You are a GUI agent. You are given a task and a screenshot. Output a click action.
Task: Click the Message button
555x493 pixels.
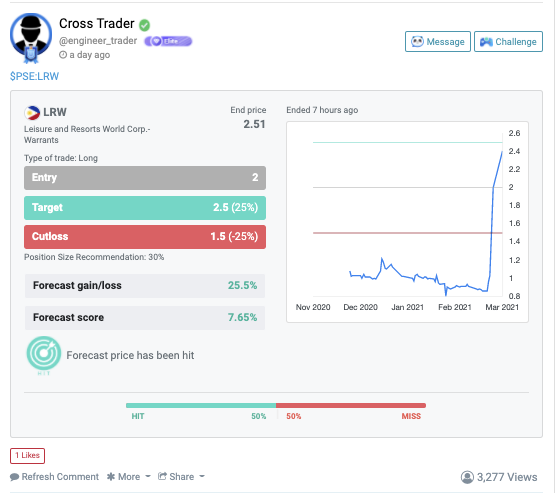[437, 41]
